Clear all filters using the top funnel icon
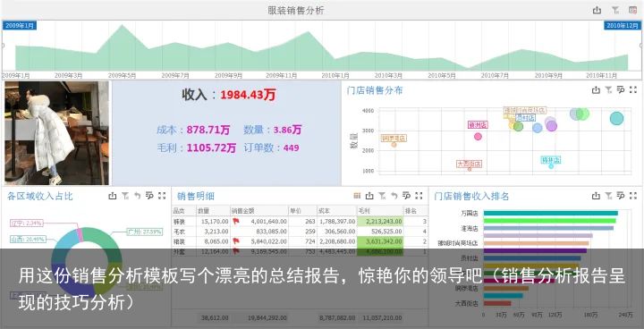This screenshot has height=329, width=644. coord(614,10)
